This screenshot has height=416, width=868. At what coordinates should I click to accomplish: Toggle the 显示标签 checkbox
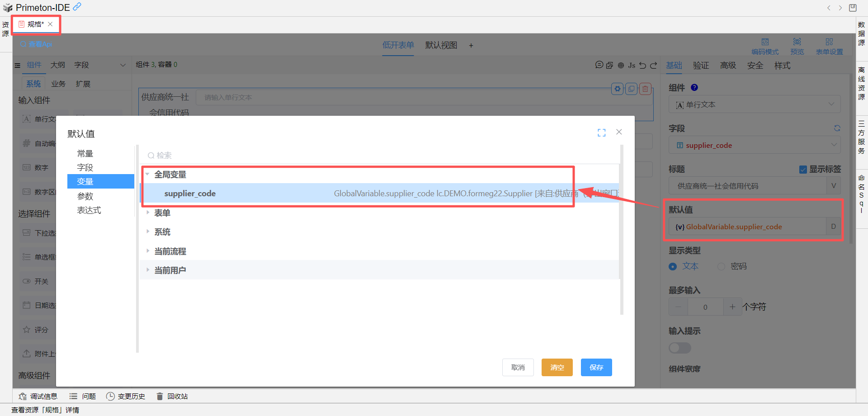tap(803, 170)
